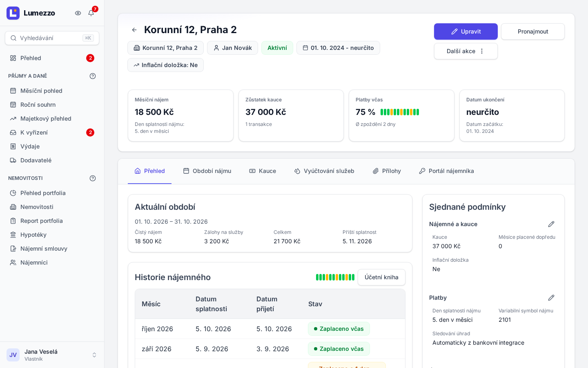Click the Aktivní status badge
This screenshot has width=588, height=368.
tap(277, 48)
